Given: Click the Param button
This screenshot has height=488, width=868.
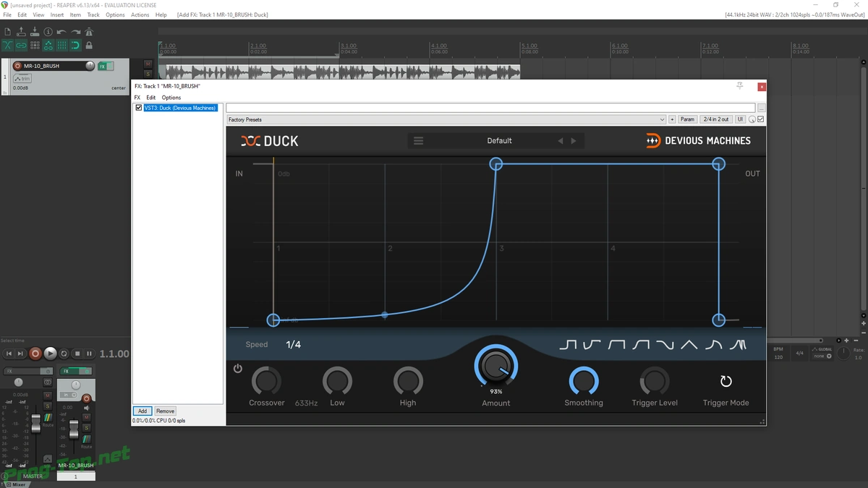Looking at the screenshot, I should tap(687, 119).
